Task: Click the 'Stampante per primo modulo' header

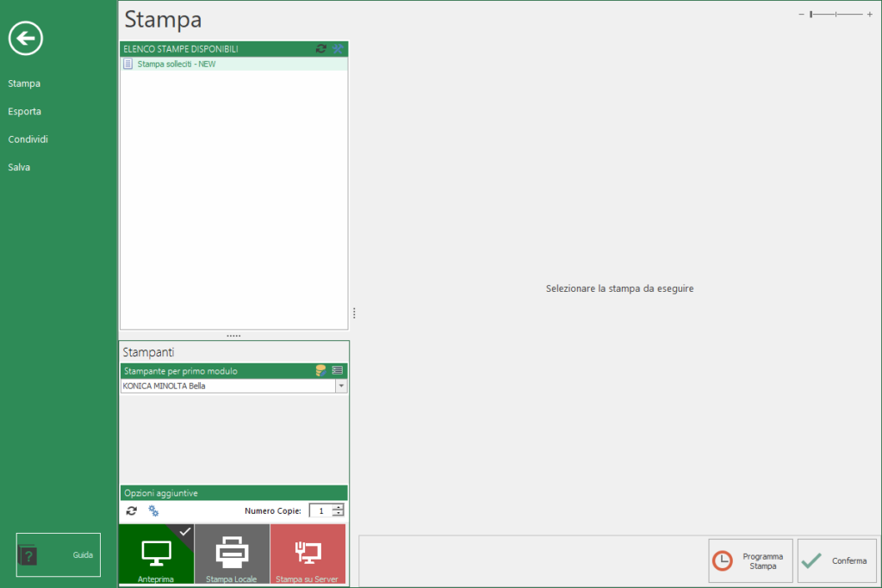Action: pos(233,371)
